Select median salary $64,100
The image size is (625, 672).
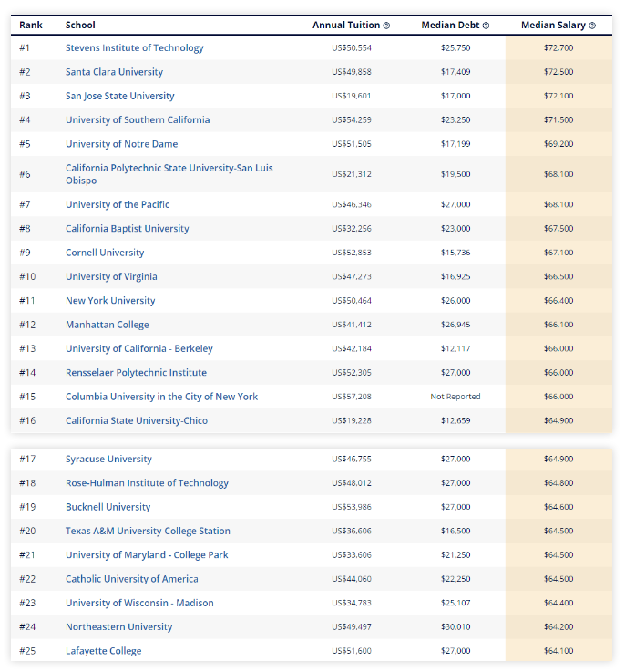tap(558, 651)
